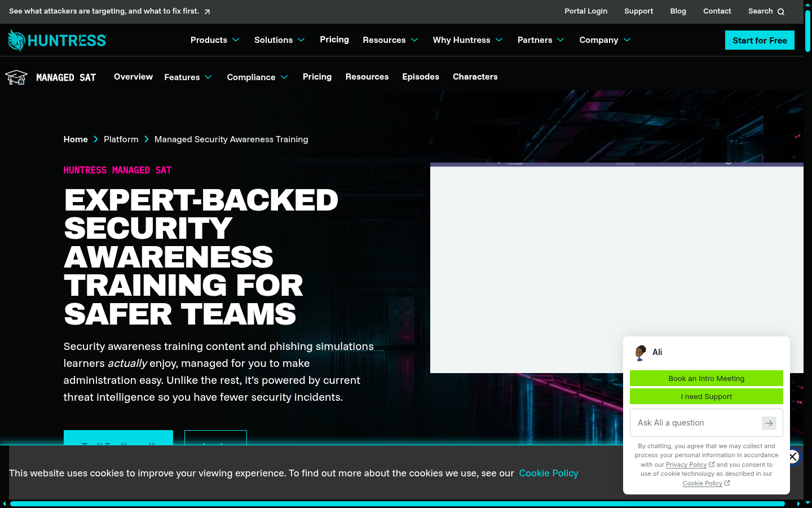Close the Ali chat widget
Viewport: 812px width, 508px height.
pos(792,457)
